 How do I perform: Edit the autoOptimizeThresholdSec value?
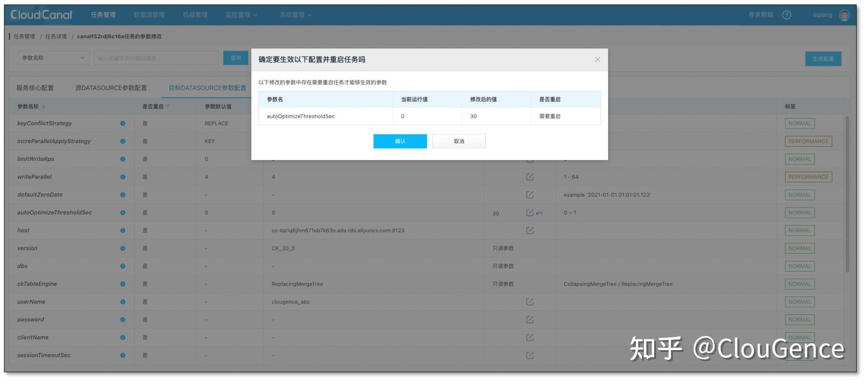tap(530, 212)
